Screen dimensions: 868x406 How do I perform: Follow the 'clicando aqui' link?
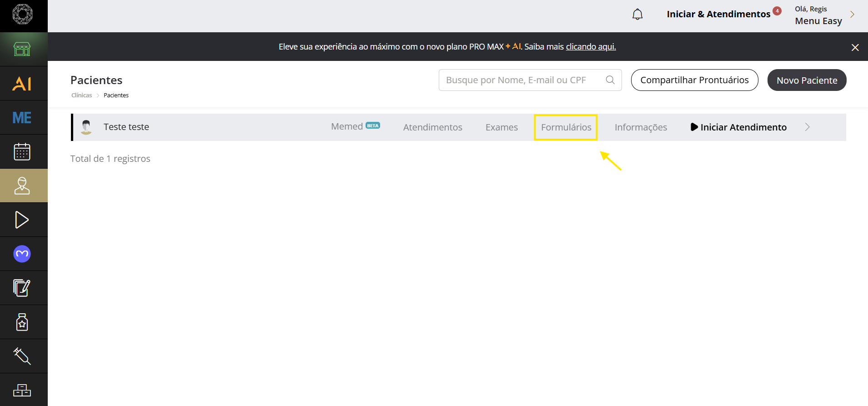[591, 47]
